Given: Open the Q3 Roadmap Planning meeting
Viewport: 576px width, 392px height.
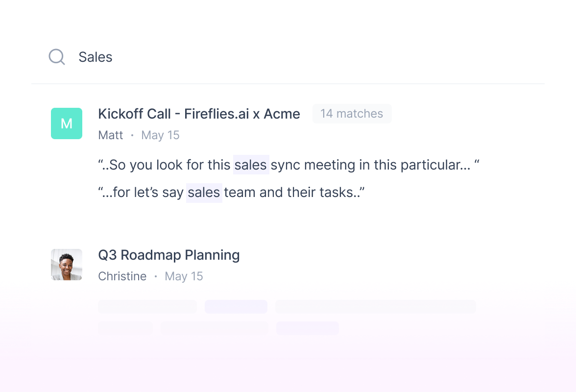Looking at the screenshot, I should pos(169,255).
